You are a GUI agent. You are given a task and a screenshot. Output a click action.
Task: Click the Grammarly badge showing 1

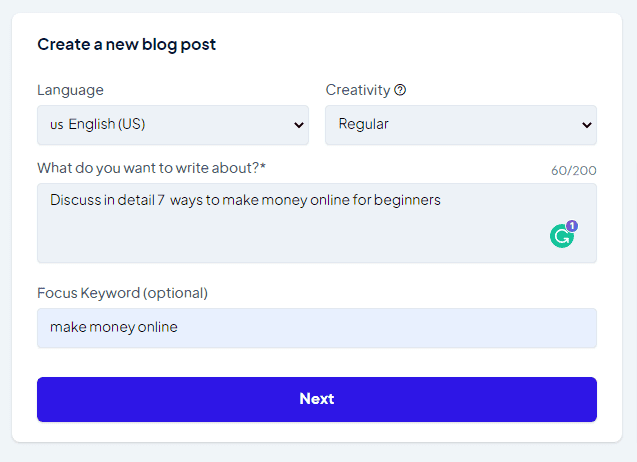pos(572,226)
